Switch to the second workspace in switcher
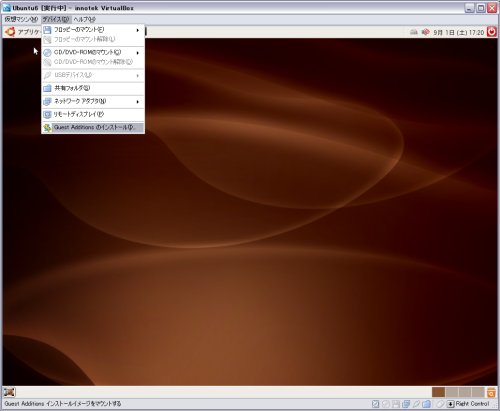 pyautogui.click(x=452, y=392)
